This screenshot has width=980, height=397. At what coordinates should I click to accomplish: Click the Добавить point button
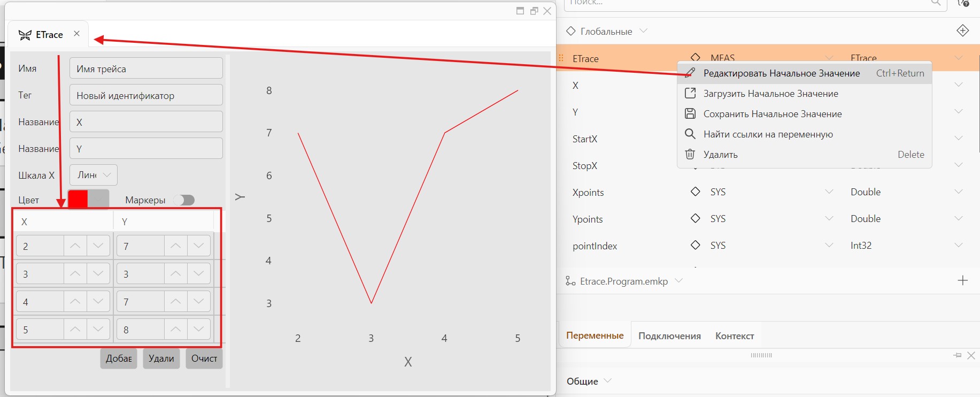119,358
